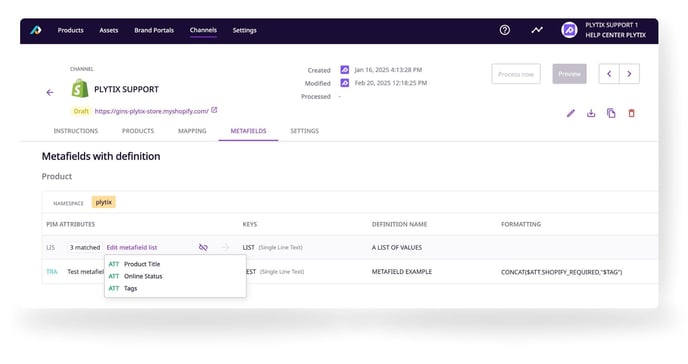
Task: Go to next channel chevron
Action: 629,74
